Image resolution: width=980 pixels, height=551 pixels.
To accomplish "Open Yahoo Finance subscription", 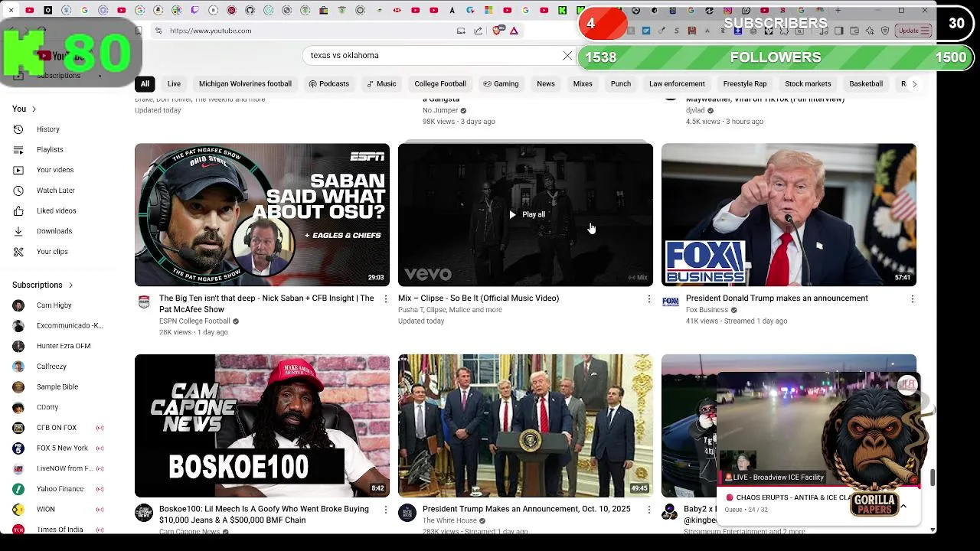I will pos(60,489).
